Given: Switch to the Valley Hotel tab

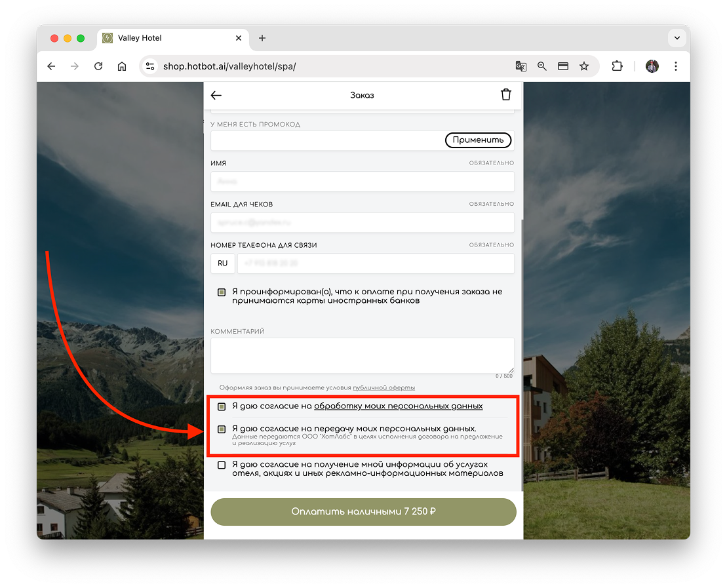Looking at the screenshot, I should coord(173,38).
